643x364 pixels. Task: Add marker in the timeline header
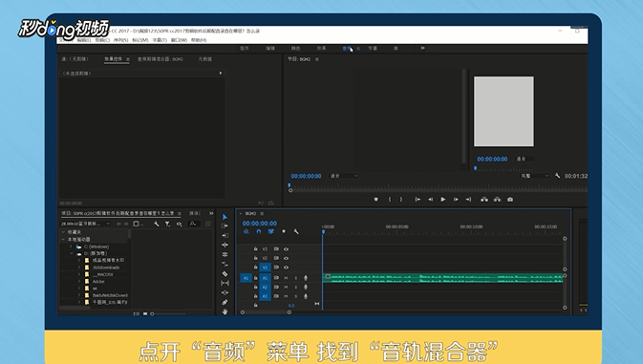(284, 231)
